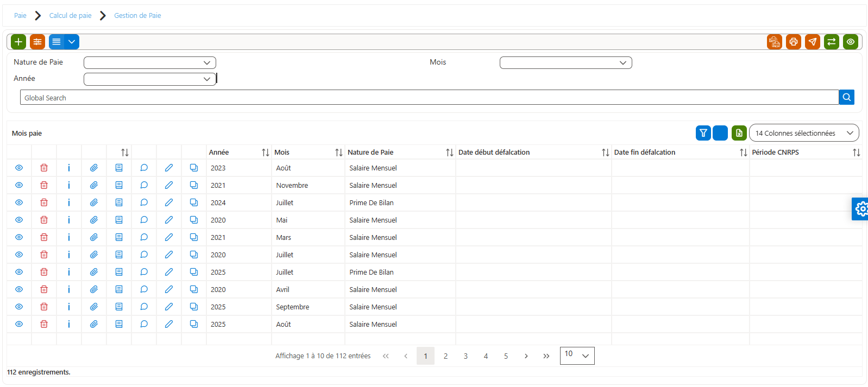
Task: View the 2021 Mars row with eye icon
Action: (x=19, y=237)
